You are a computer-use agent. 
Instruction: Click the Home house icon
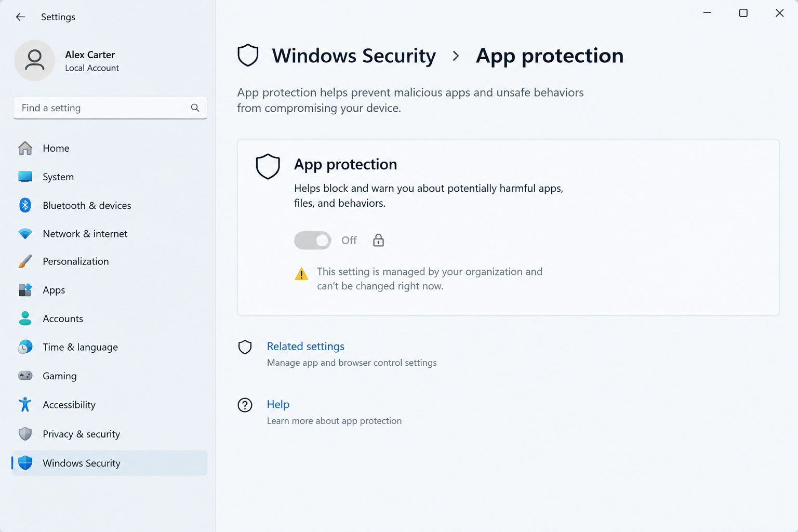(x=25, y=148)
